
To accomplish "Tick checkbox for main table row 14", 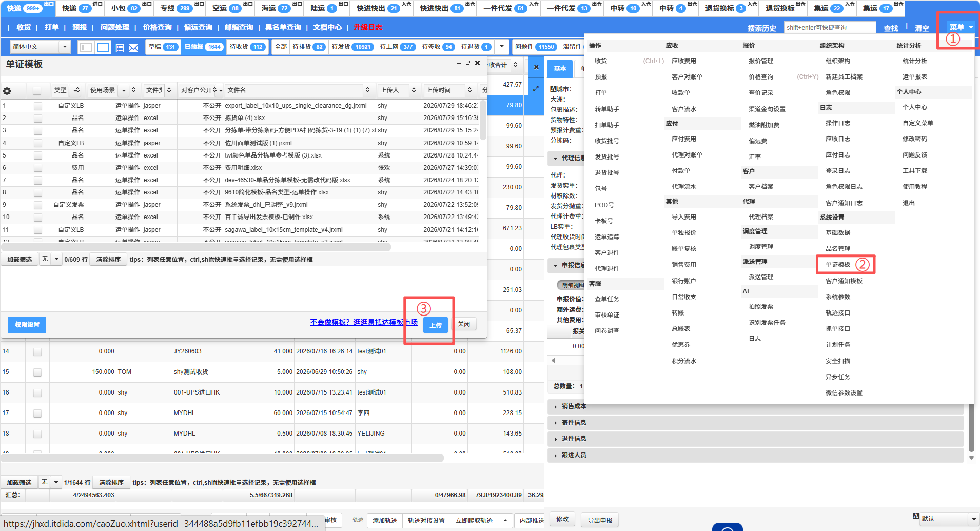I will point(37,352).
